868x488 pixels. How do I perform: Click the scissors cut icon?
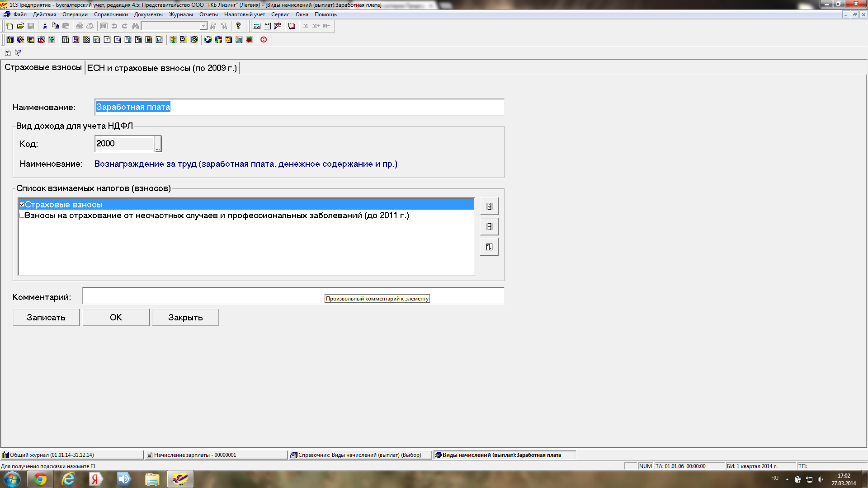click(45, 26)
